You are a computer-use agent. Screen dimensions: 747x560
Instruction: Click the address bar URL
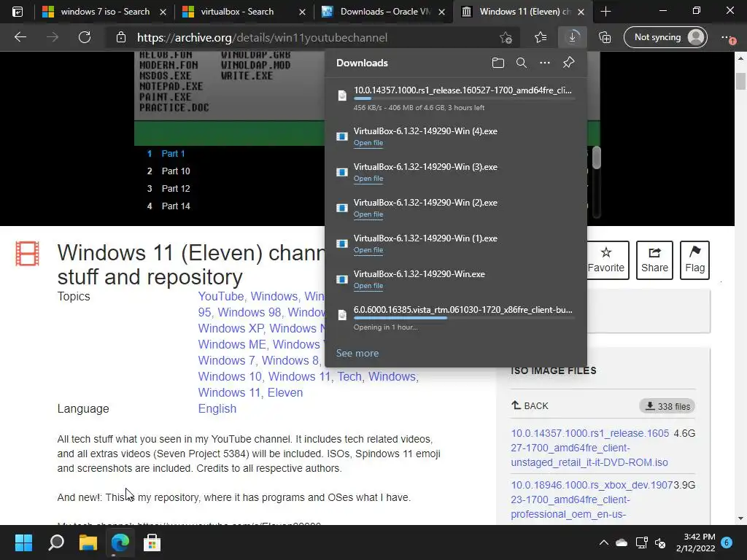(x=262, y=37)
